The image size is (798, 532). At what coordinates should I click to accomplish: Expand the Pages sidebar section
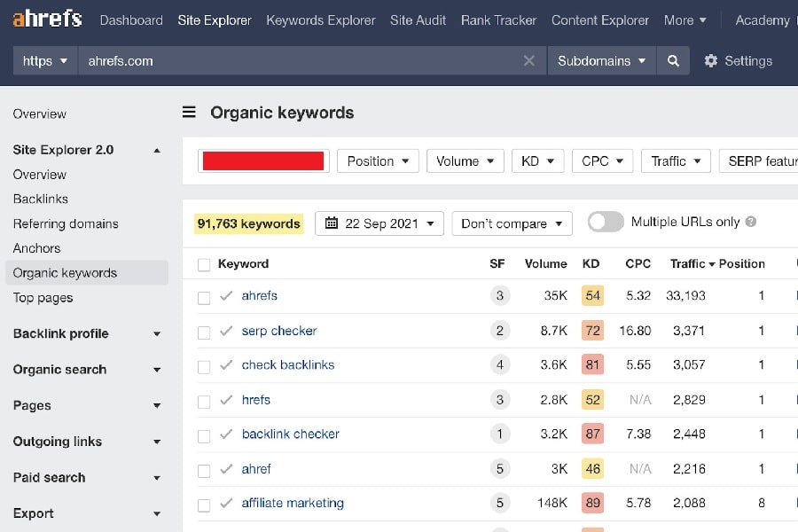(157, 406)
